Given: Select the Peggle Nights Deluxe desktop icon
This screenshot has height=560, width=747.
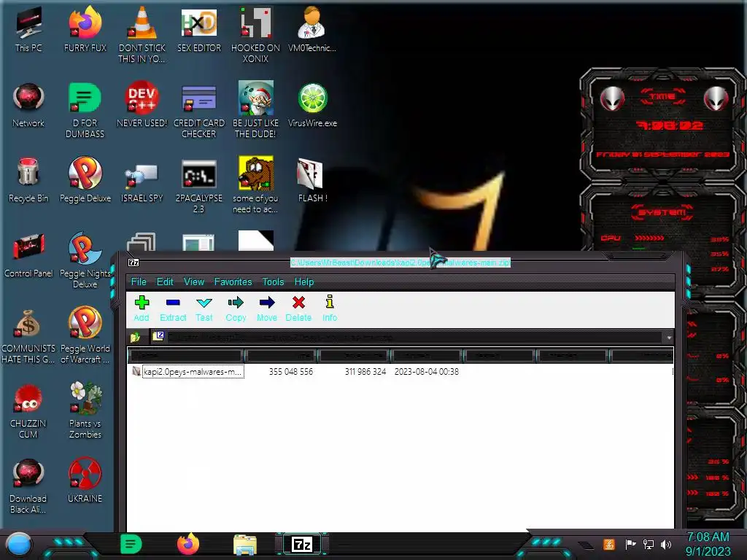Looking at the screenshot, I should [x=85, y=260].
